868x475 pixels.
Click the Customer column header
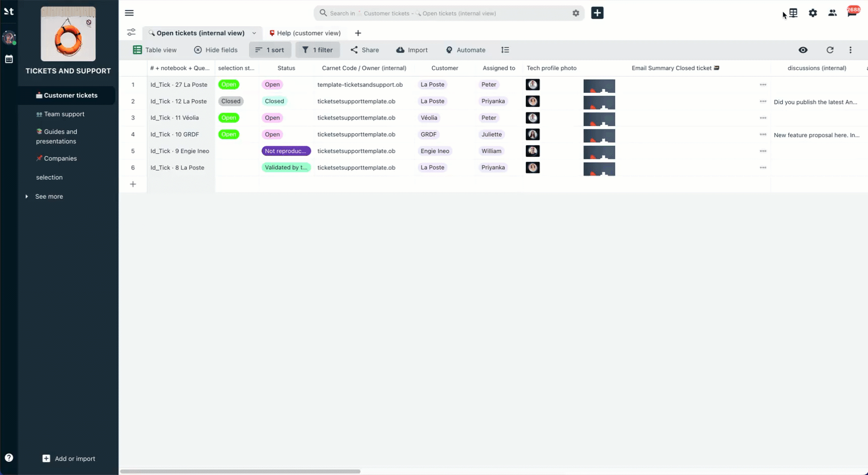[x=445, y=68]
